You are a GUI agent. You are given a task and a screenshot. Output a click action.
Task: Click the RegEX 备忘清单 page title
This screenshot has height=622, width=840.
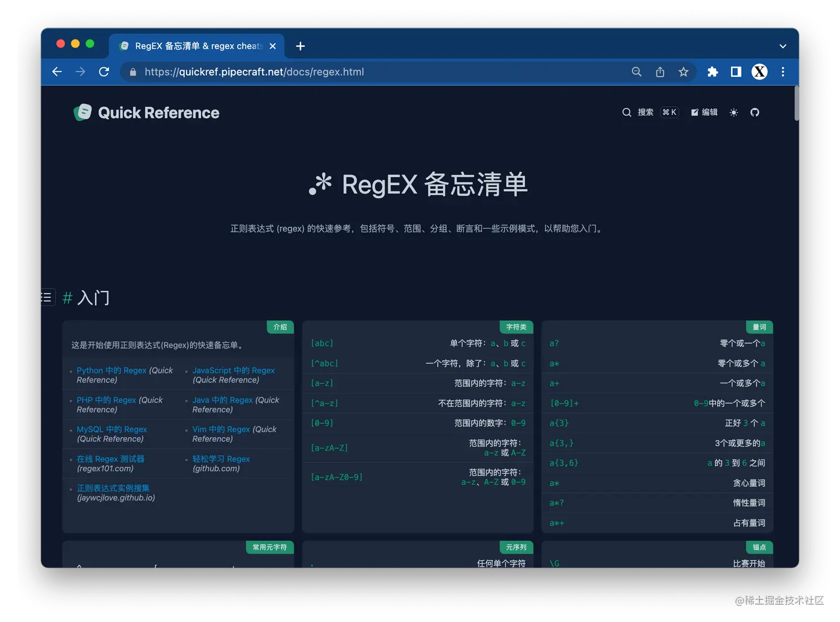point(434,185)
